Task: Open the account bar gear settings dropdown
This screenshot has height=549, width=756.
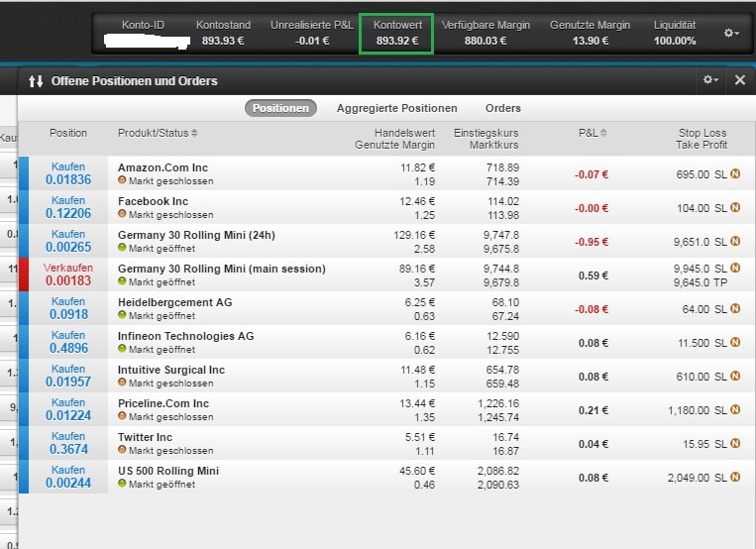Action: [x=731, y=33]
